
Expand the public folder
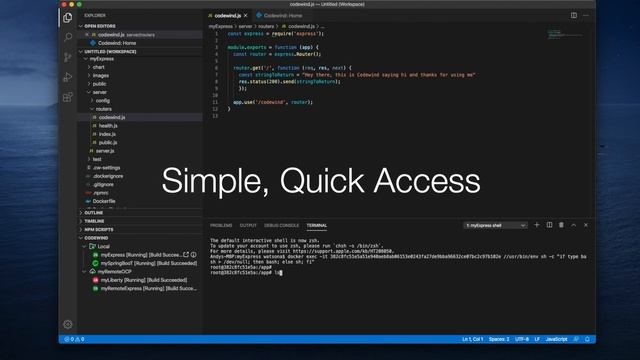pyautogui.click(x=89, y=84)
